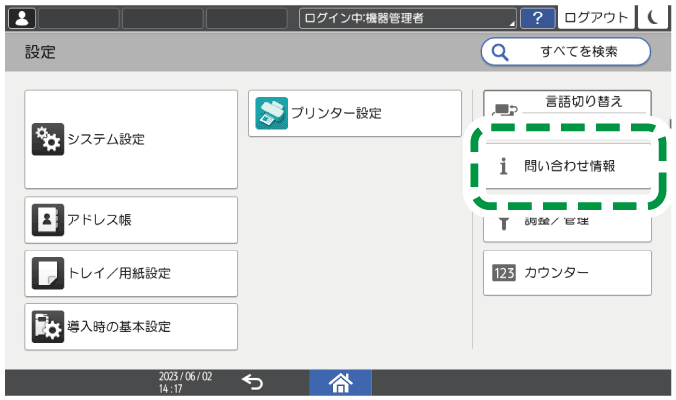Tap the magnifying glass search icon
Screen dimensions: 676x400
tap(500, 52)
